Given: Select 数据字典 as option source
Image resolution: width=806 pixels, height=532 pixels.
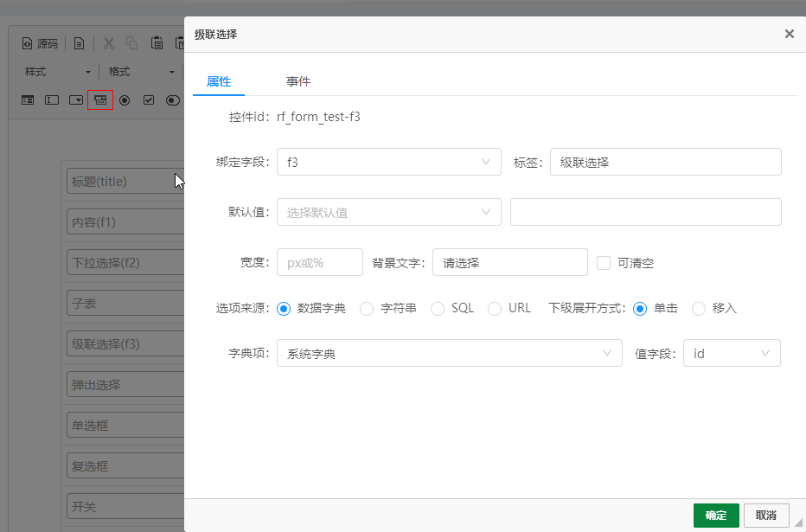Looking at the screenshot, I should click(x=284, y=309).
